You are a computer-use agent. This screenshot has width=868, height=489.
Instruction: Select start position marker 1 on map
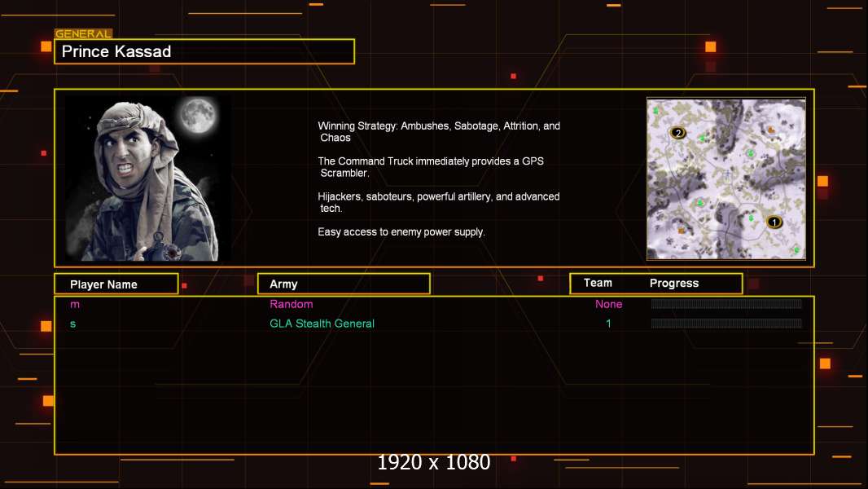point(774,222)
